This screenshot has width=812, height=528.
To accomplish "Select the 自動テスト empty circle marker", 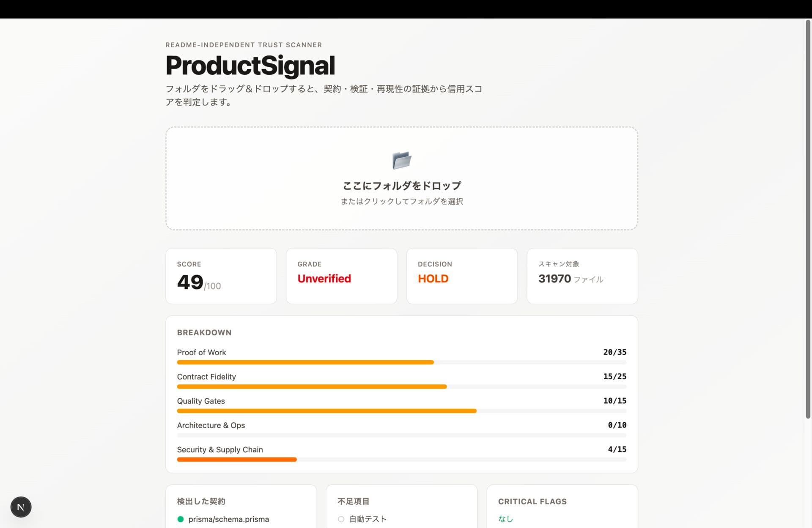I will [341, 519].
